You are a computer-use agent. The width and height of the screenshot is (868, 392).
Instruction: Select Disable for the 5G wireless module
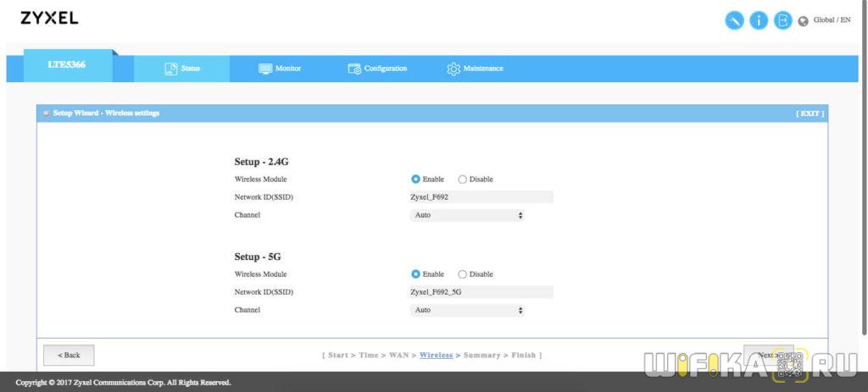462,274
